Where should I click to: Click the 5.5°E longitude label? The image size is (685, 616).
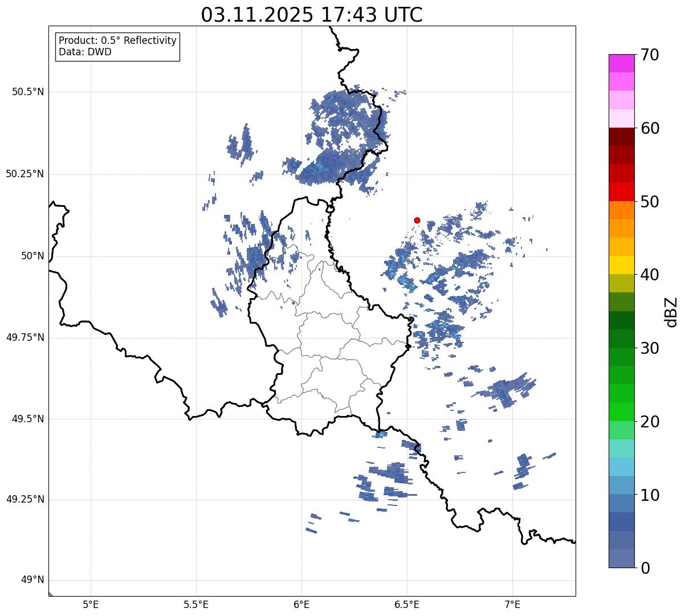[196, 605]
